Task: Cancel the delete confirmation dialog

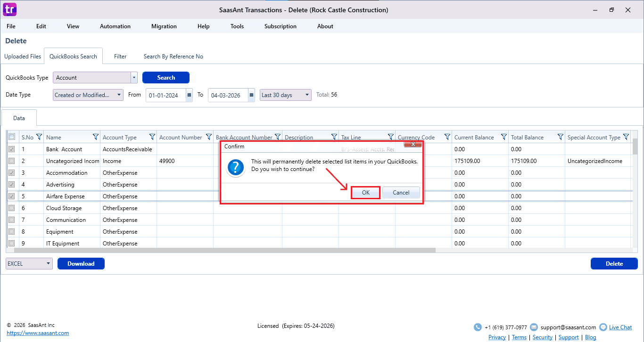Action: (x=401, y=193)
